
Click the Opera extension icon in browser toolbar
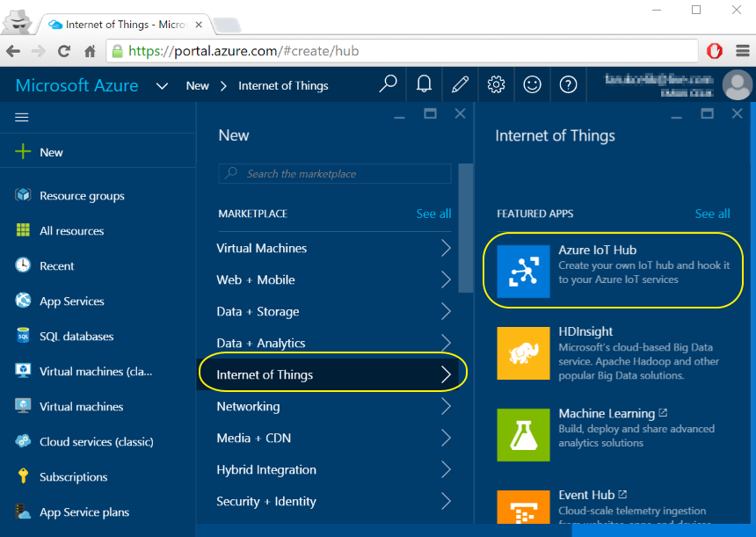coord(715,51)
